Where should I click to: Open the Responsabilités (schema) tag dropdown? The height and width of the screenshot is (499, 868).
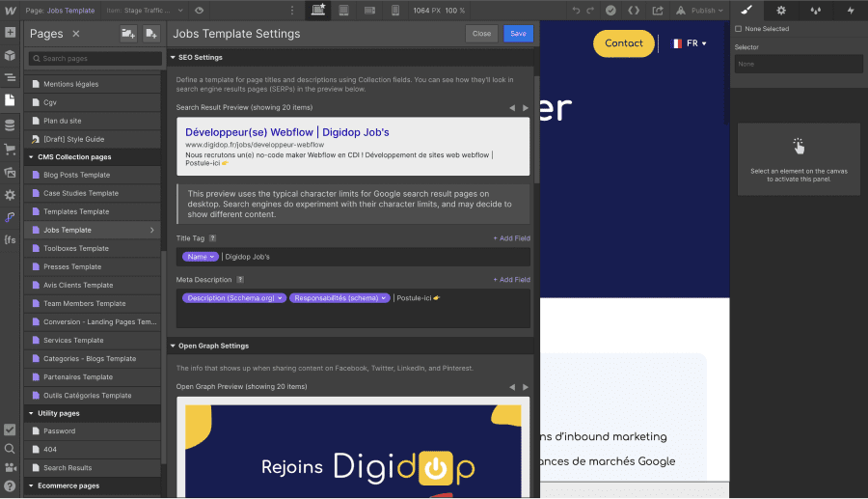click(x=339, y=298)
